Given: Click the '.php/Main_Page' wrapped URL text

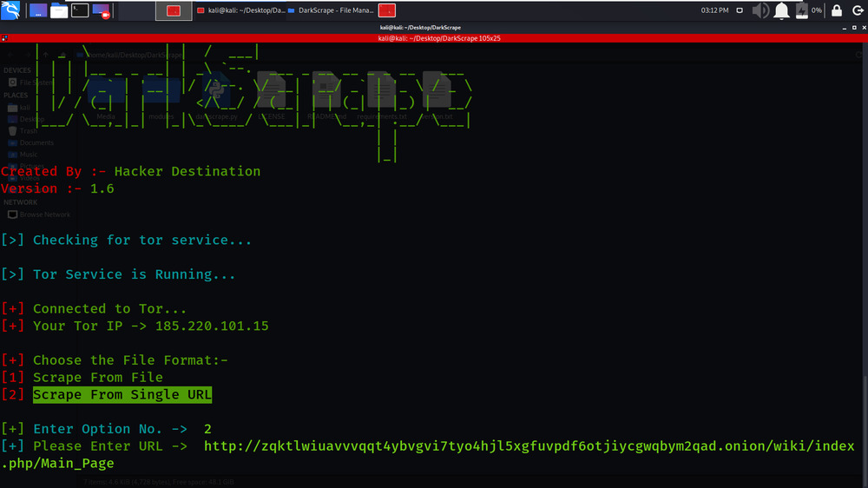Looking at the screenshot, I should [57, 464].
